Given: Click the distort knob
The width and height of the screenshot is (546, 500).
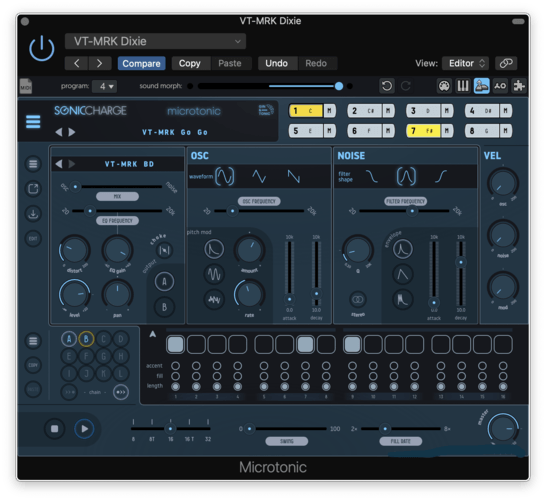Looking at the screenshot, I should (75, 250).
